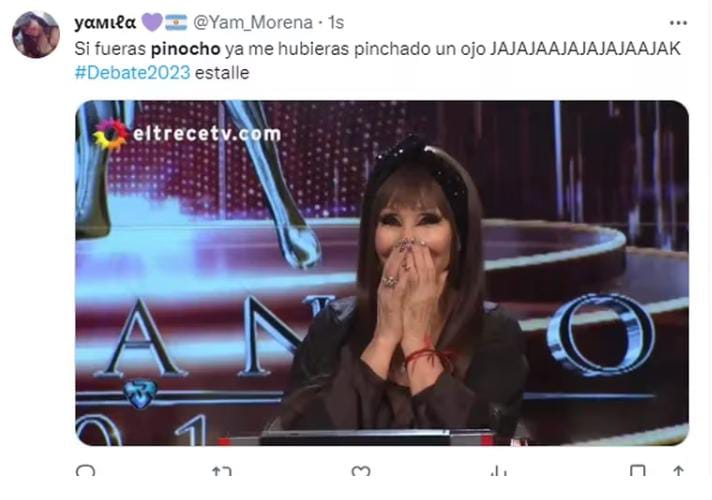Click the yamila display name

click(x=105, y=22)
